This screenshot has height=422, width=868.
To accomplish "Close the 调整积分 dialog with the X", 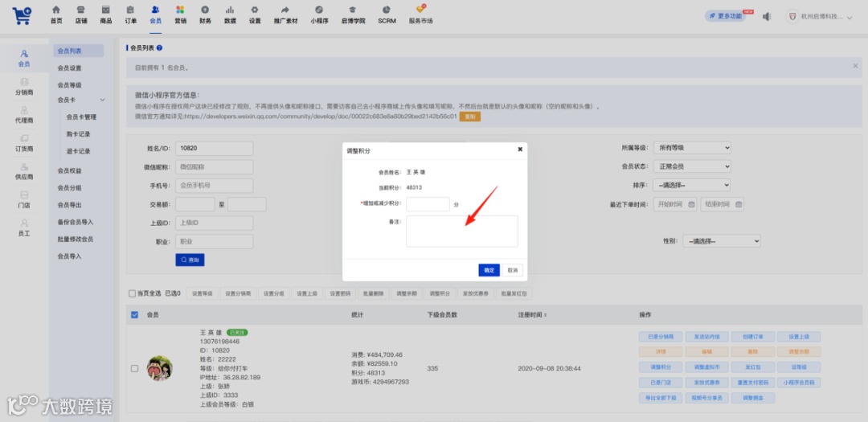I will [520, 150].
